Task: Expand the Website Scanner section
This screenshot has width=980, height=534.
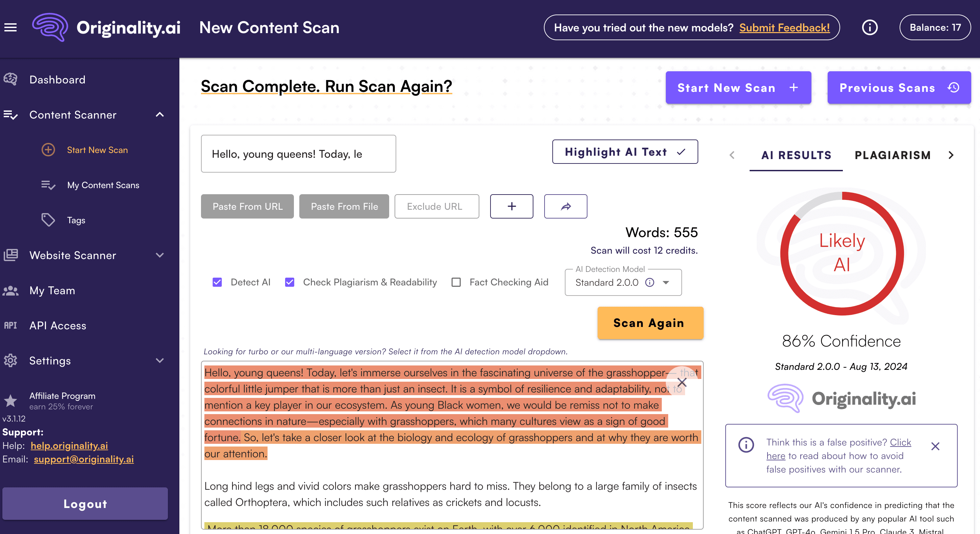Action: point(160,255)
